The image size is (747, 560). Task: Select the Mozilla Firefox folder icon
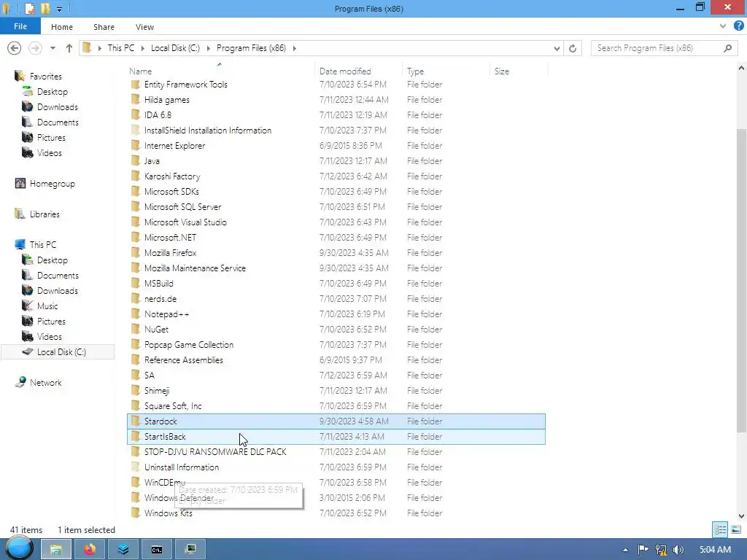(x=136, y=253)
